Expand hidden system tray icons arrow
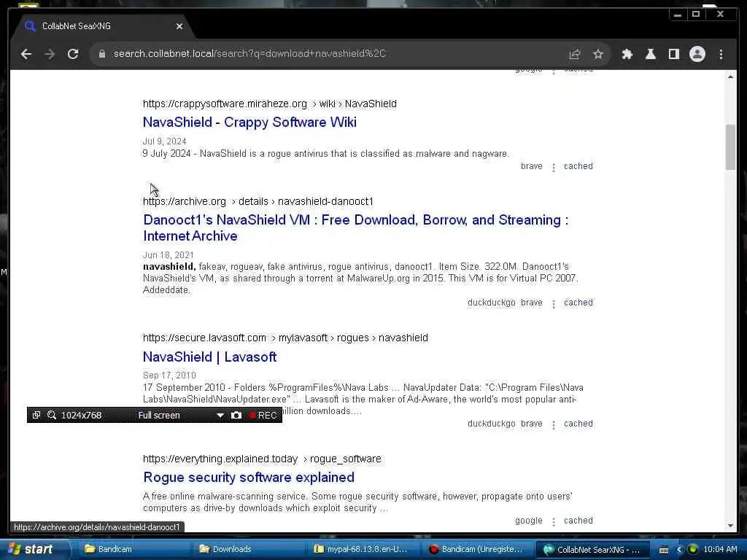The height and width of the screenshot is (560, 747). [679, 550]
